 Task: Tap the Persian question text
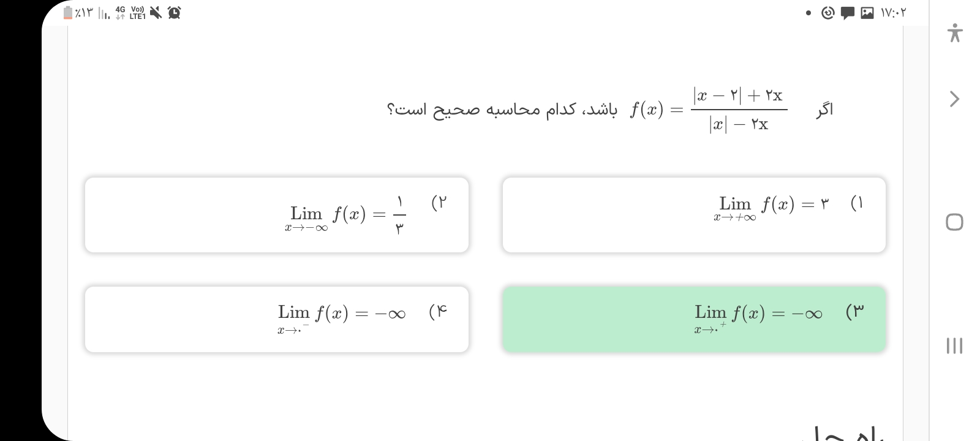pos(502,110)
